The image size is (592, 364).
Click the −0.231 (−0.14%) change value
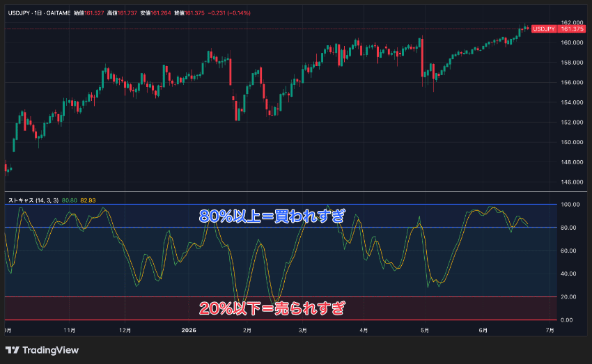pyautogui.click(x=229, y=13)
